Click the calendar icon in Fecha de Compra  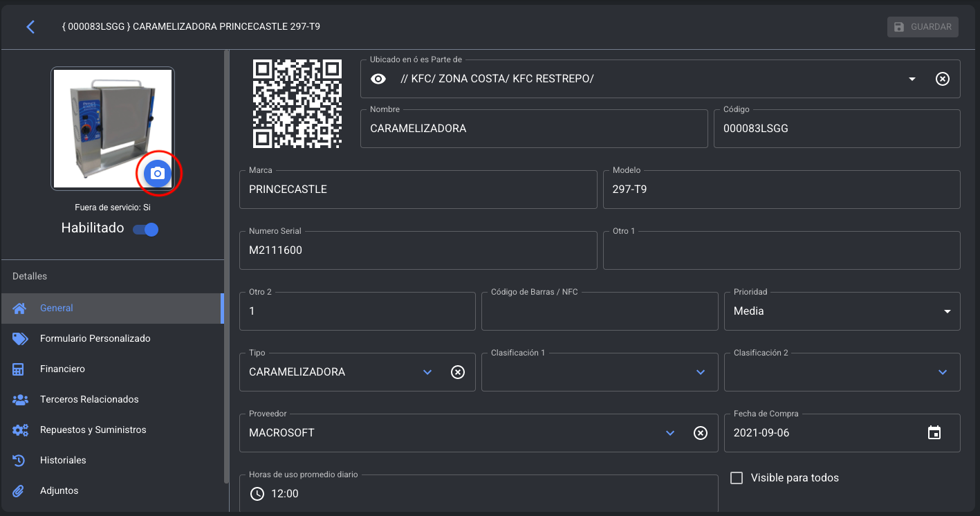(x=934, y=433)
